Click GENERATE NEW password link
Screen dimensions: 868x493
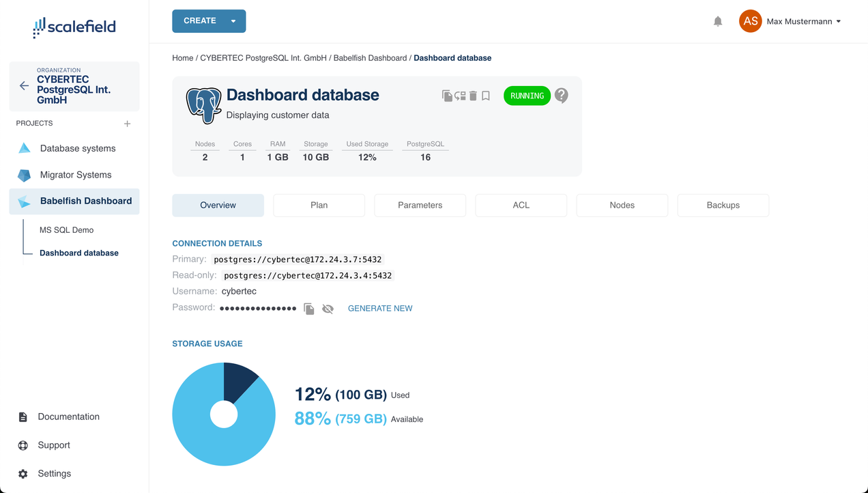(x=380, y=309)
